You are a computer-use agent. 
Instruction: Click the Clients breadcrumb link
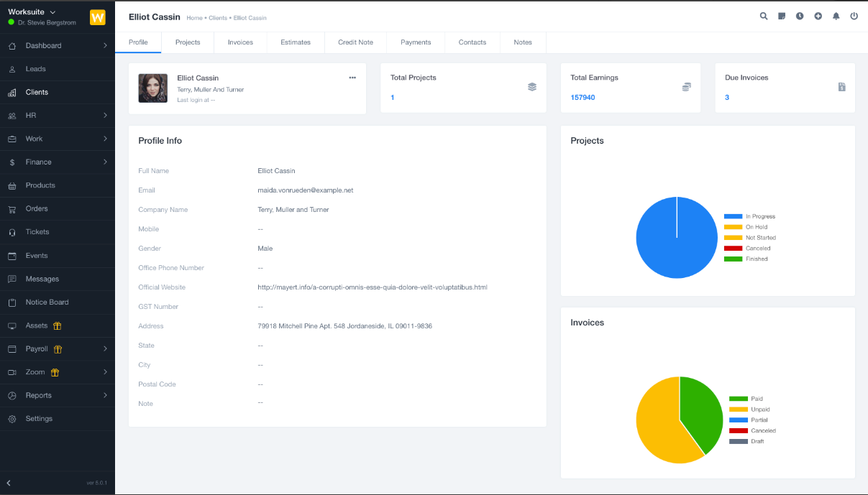pos(217,18)
